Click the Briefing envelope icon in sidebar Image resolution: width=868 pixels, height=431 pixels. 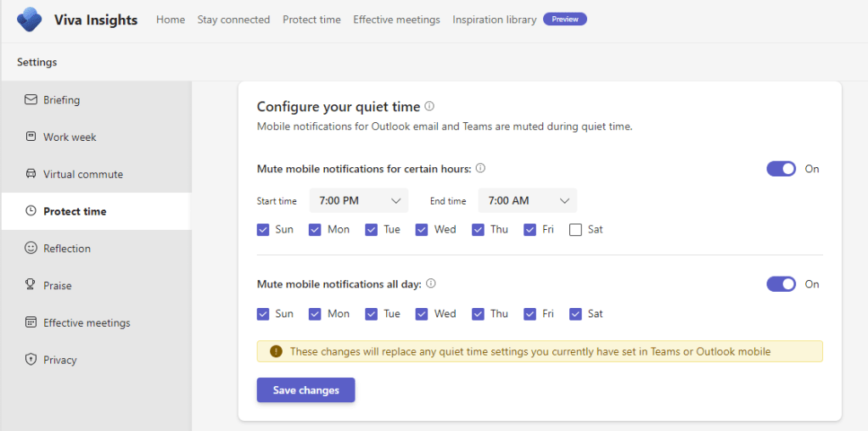(31, 100)
